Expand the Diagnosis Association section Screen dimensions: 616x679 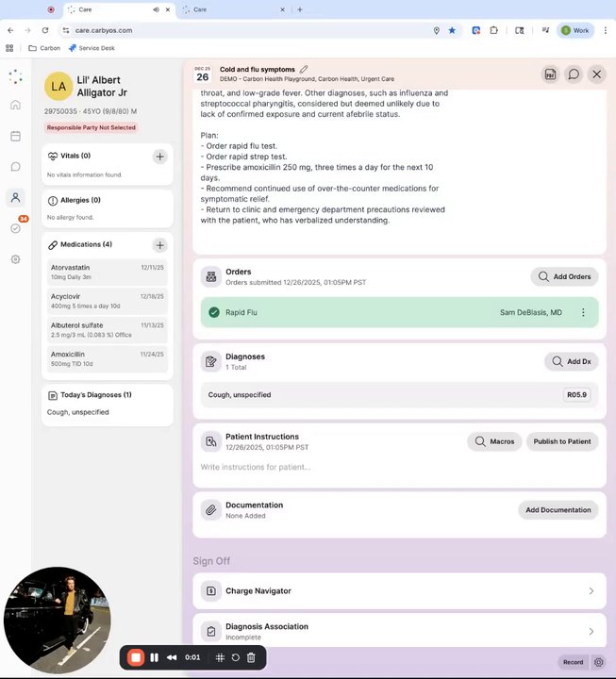tap(399, 631)
